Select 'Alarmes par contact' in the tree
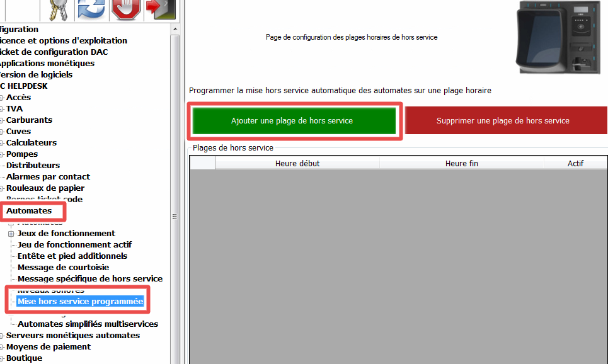 [48, 176]
